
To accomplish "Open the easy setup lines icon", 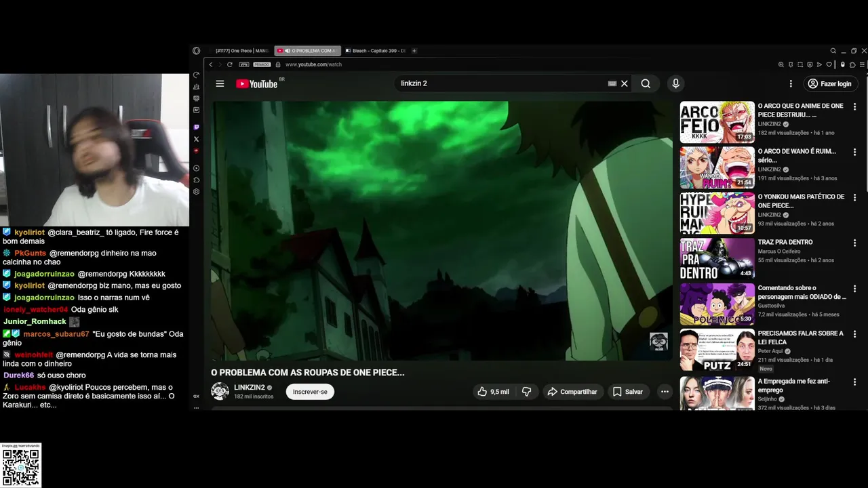I will coord(862,64).
